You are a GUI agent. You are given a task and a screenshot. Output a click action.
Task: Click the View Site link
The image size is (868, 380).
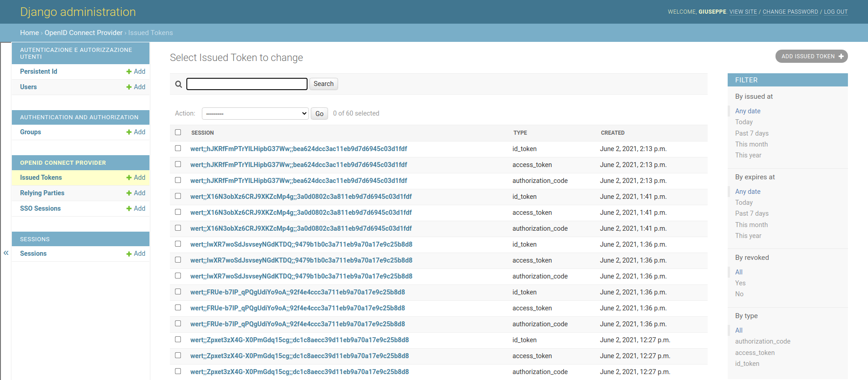(x=743, y=12)
